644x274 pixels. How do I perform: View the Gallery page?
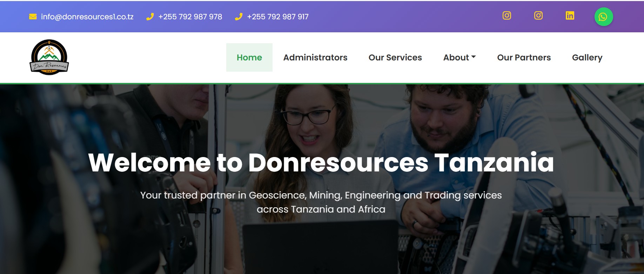click(587, 57)
